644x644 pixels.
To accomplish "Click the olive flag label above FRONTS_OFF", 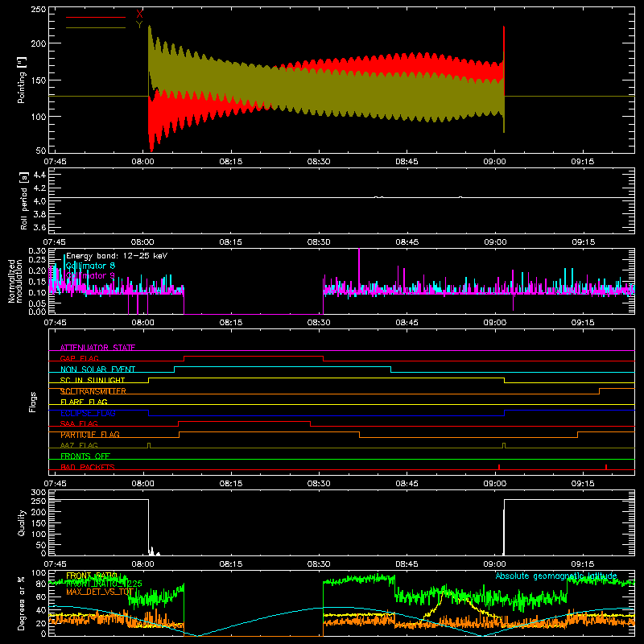I will [79, 445].
